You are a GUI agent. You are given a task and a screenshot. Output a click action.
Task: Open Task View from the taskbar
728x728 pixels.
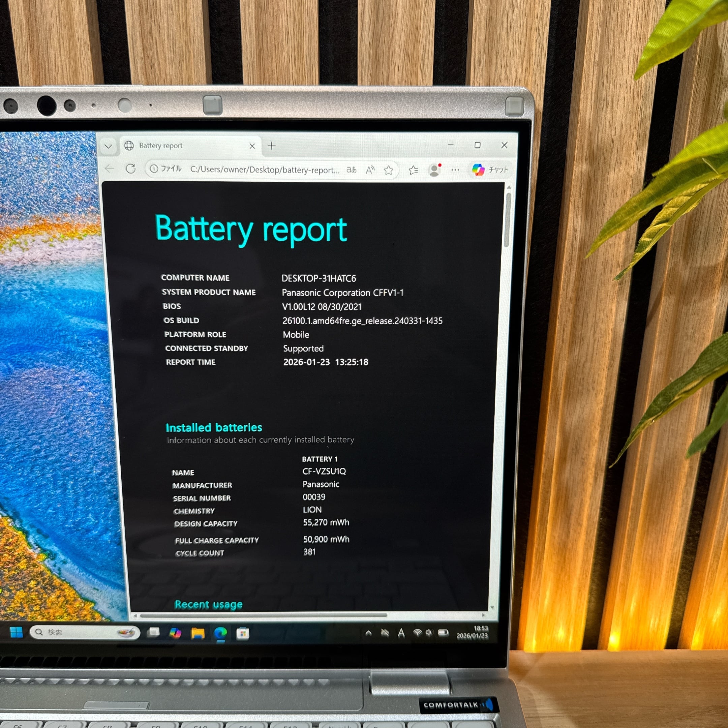(153, 632)
